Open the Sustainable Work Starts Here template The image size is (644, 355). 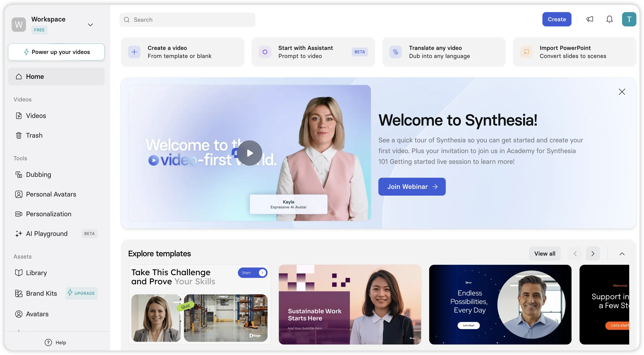coord(350,304)
